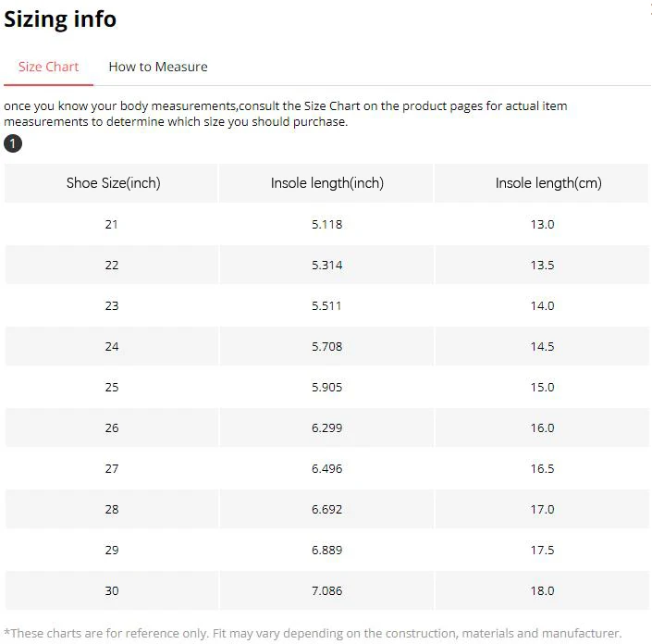Click the Sizing info heading

point(60,19)
